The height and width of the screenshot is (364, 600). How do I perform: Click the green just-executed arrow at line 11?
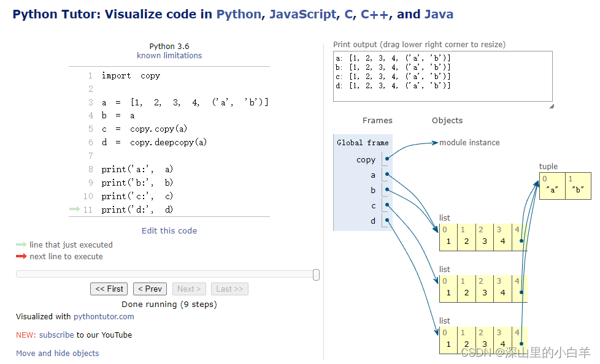point(75,210)
